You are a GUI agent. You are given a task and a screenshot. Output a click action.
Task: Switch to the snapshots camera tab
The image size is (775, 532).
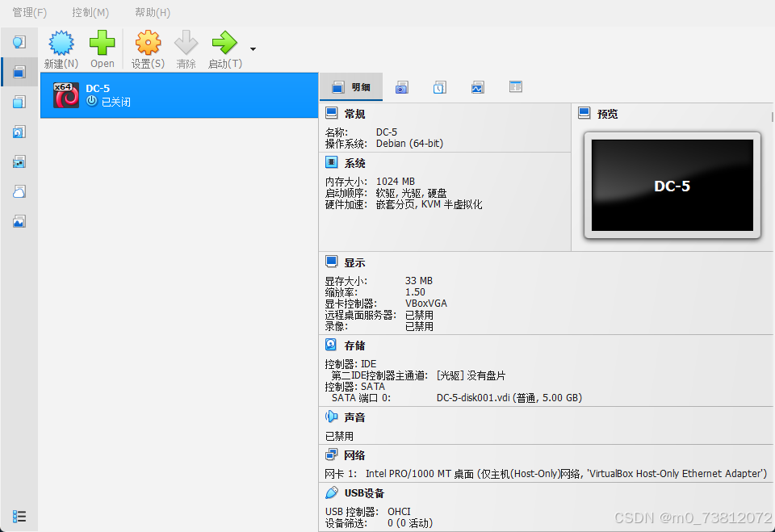(x=402, y=87)
